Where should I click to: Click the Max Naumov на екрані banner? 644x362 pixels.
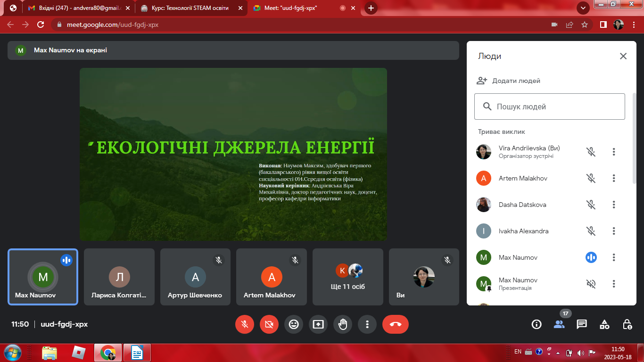point(233,50)
